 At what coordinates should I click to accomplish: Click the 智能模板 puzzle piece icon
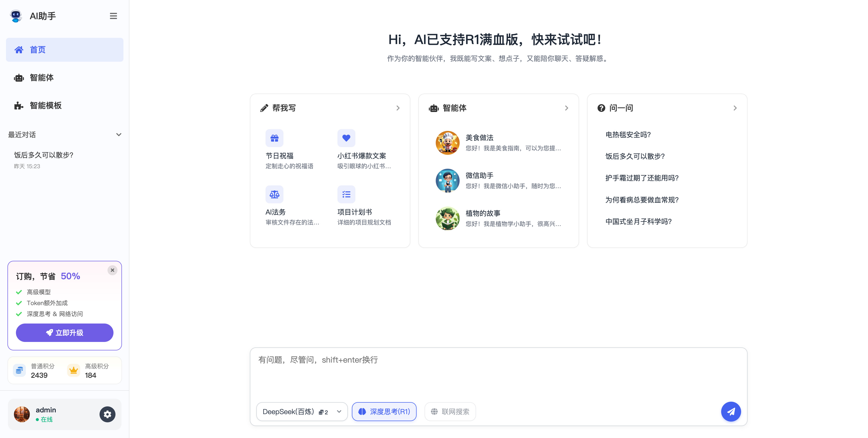tap(19, 106)
